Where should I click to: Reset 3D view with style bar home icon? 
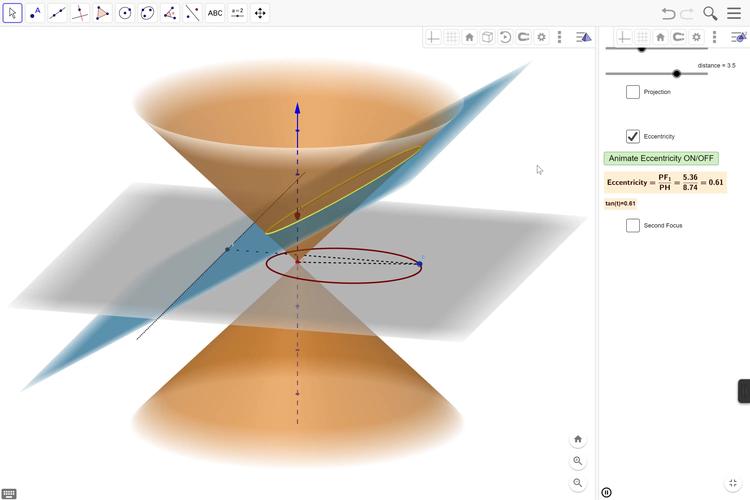469,37
